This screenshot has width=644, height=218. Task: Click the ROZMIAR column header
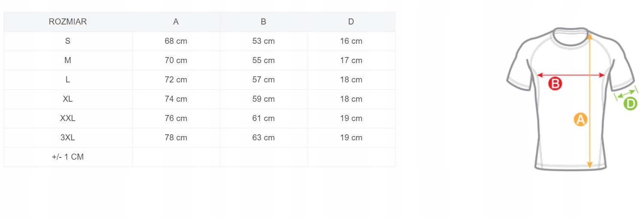click(68, 22)
